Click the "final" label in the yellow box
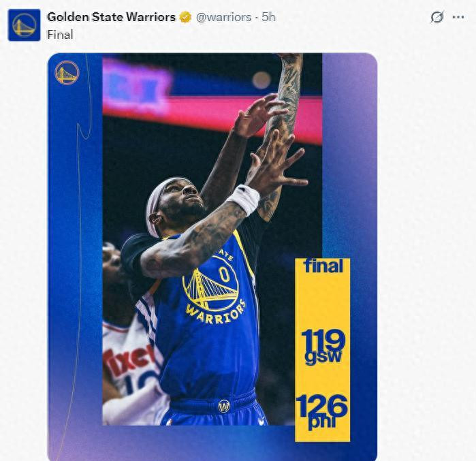 coord(323,266)
